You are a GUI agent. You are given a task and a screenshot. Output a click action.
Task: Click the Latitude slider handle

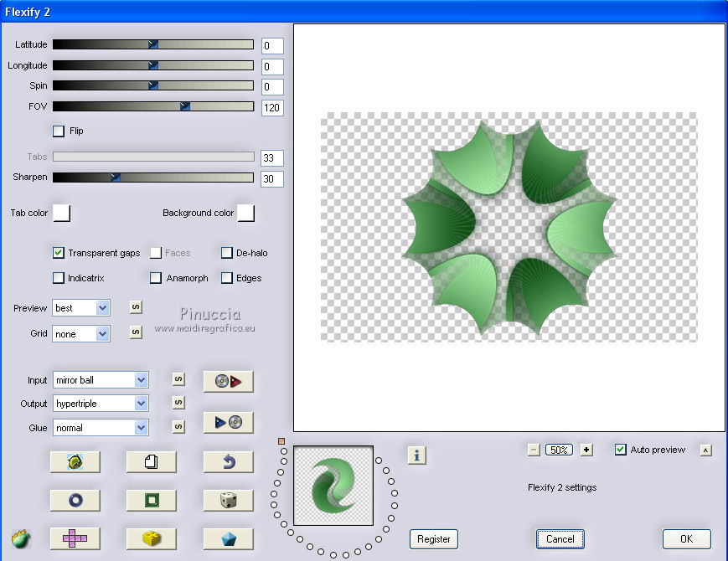point(152,44)
